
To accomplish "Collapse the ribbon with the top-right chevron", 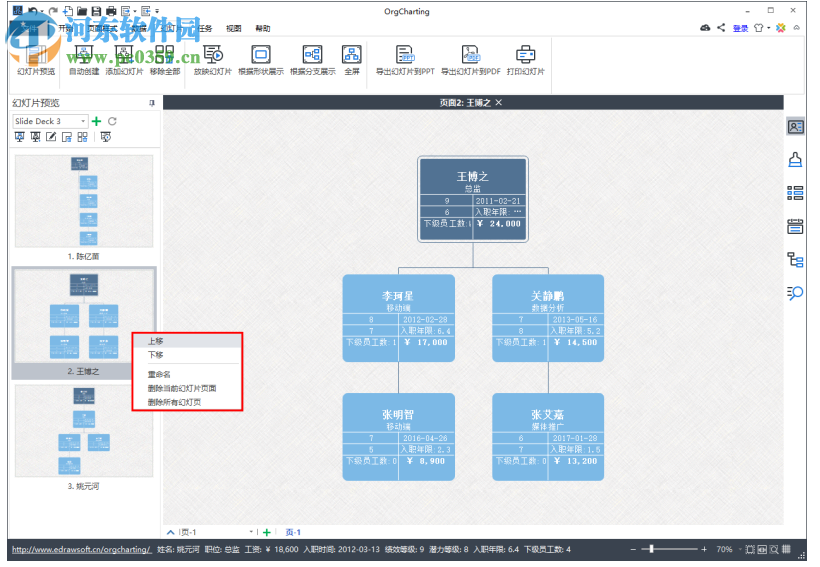I will [796, 28].
